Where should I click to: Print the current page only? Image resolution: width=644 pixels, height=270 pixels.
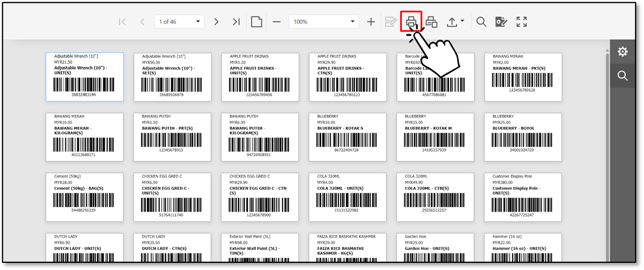click(431, 22)
